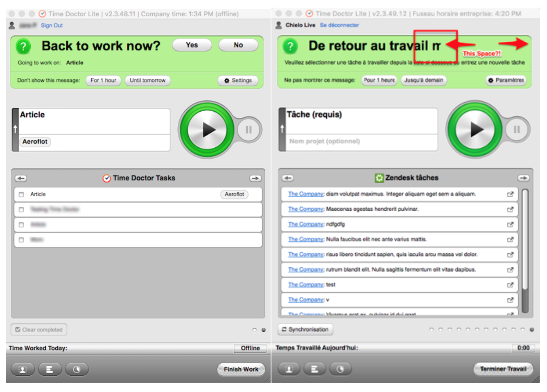Open Settings in English window banner
This screenshot has height=392, width=547.
[238, 81]
